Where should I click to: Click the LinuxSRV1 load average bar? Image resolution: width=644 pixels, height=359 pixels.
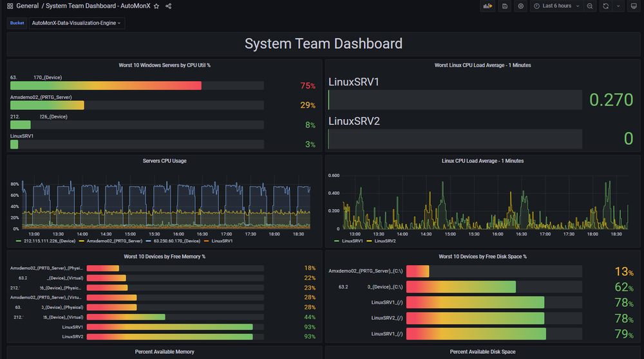click(455, 100)
